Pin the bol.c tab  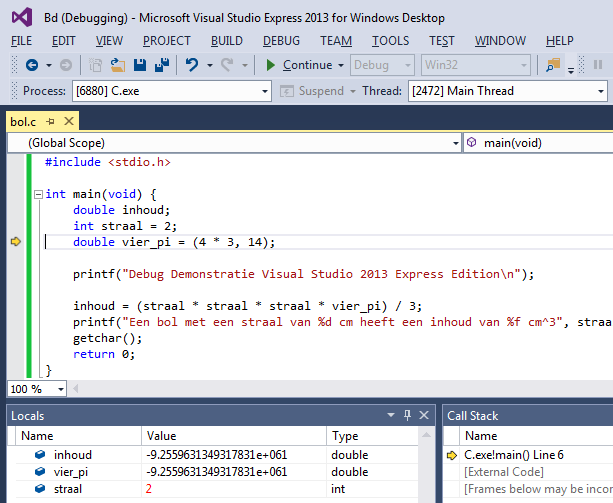51,122
